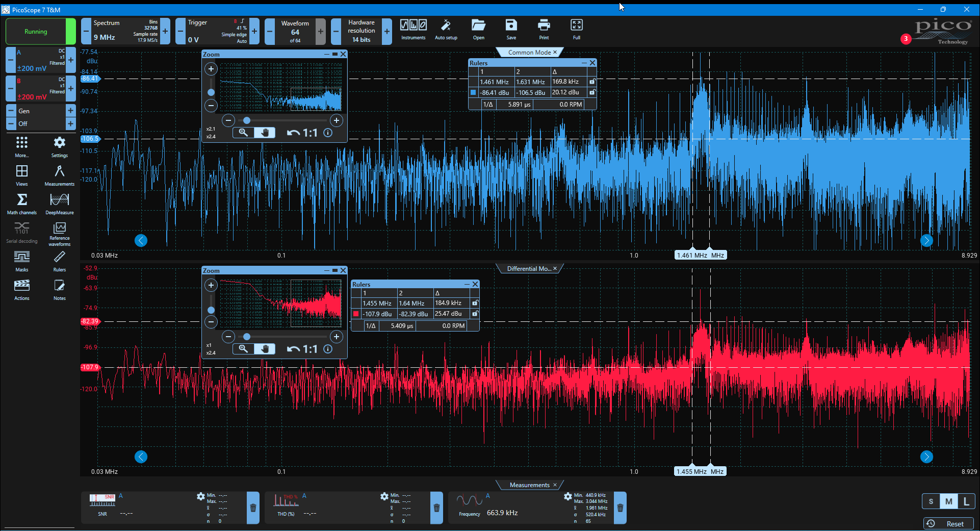
Task: Open the DeepMeasure tool
Action: (60, 204)
